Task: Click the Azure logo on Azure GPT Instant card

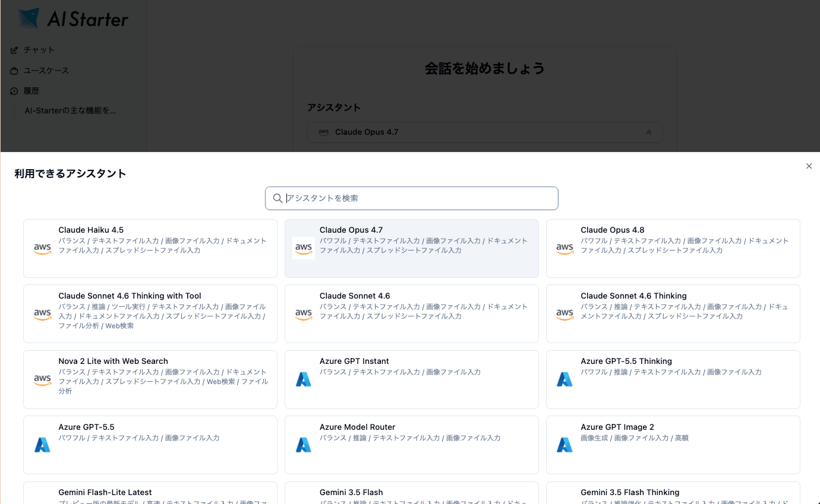Action: click(304, 379)
